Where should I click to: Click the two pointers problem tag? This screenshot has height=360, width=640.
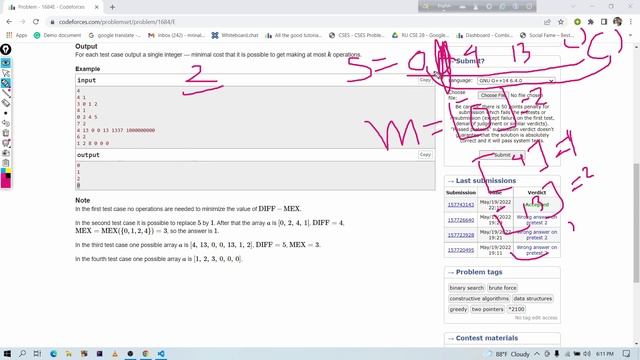tap(487, 309)
